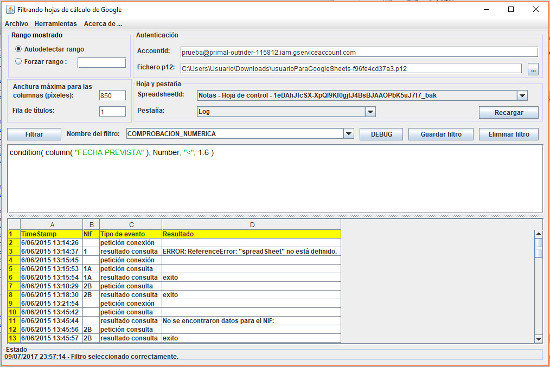Select row number 13 in table
Viewport: 550px width, 367px height.
pyautogui.click(x=14, y=338)
